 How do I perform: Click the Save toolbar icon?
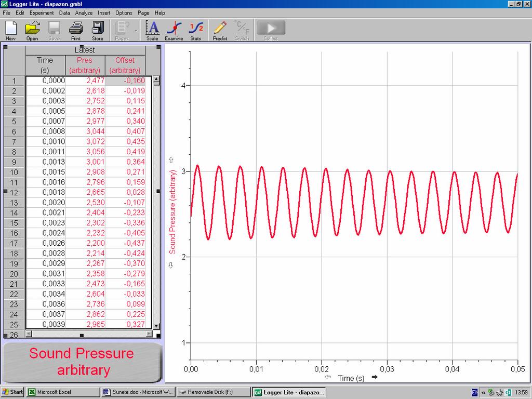(x=54, y=30)
